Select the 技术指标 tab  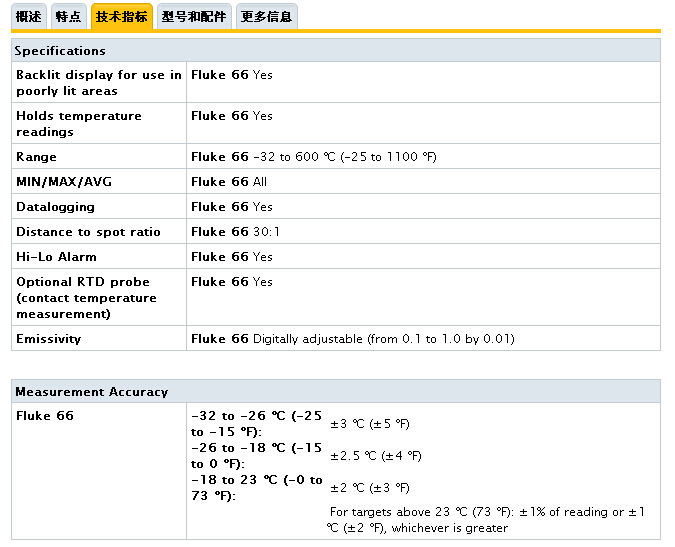pos(122,17)
